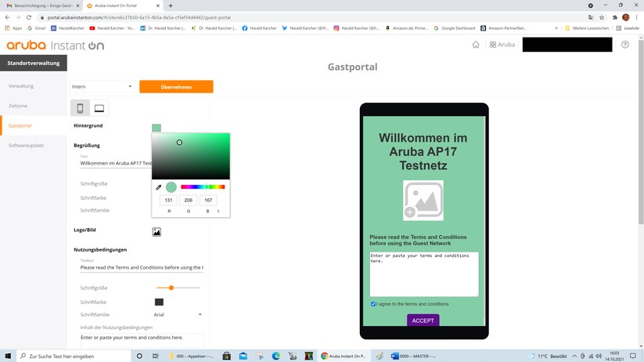Click the saturation gradient area in picker
This screenshot has width=644, height=362.
tap(191, 157)
